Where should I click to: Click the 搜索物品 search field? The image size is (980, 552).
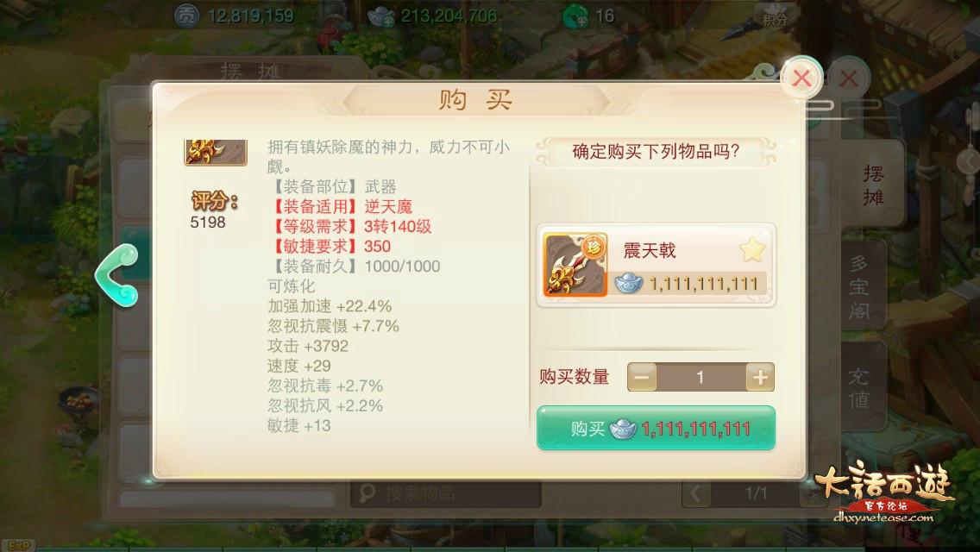446,493
